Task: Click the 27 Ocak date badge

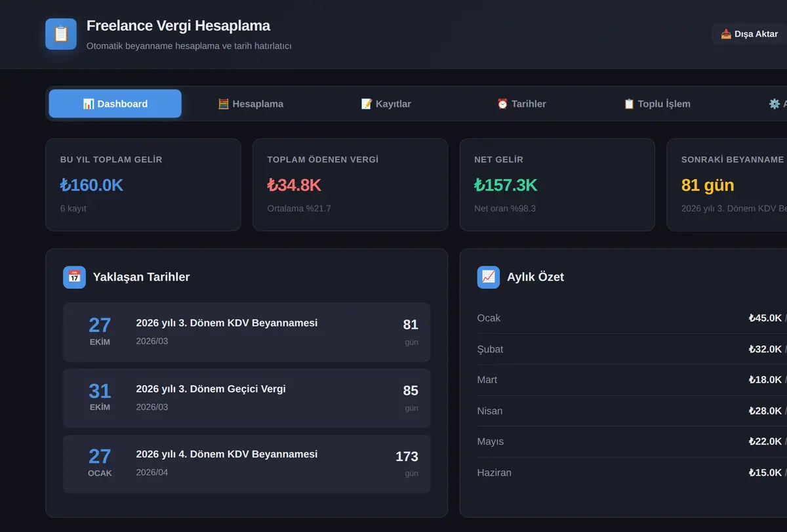Action: 100,463
